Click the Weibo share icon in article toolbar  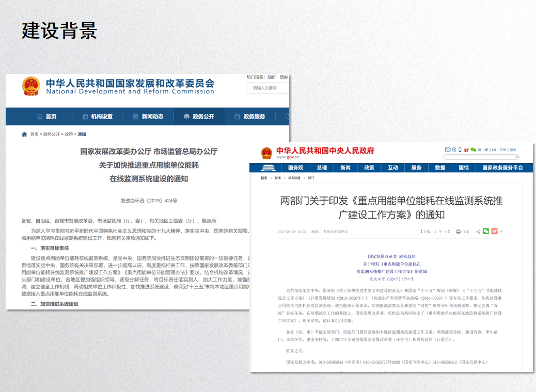coord(494,231)
